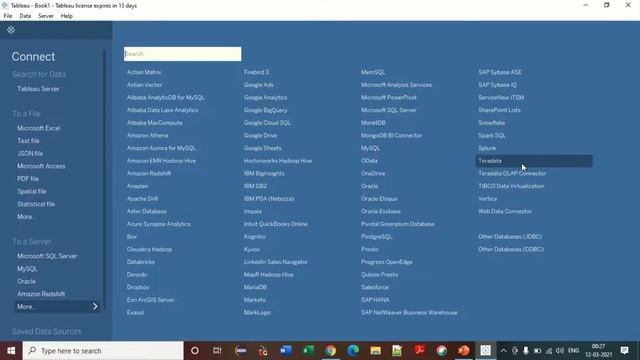Select Web Data Connector

(x=505, y=211)
